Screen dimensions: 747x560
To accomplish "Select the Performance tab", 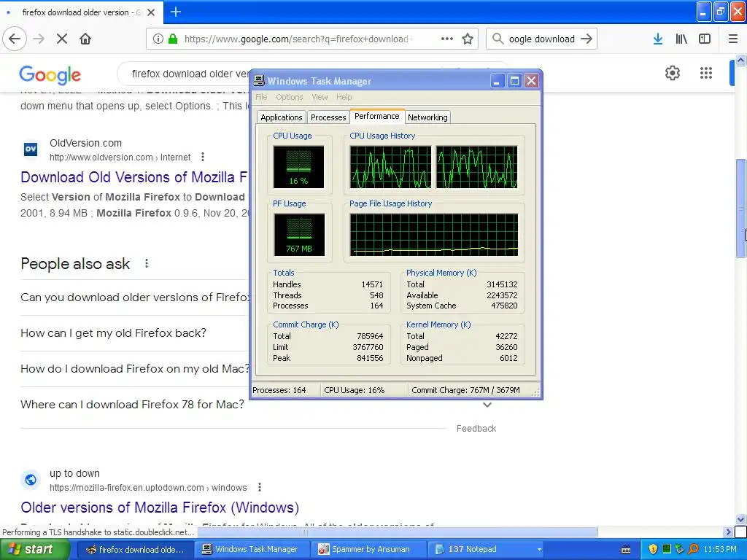I will point(377,116).
